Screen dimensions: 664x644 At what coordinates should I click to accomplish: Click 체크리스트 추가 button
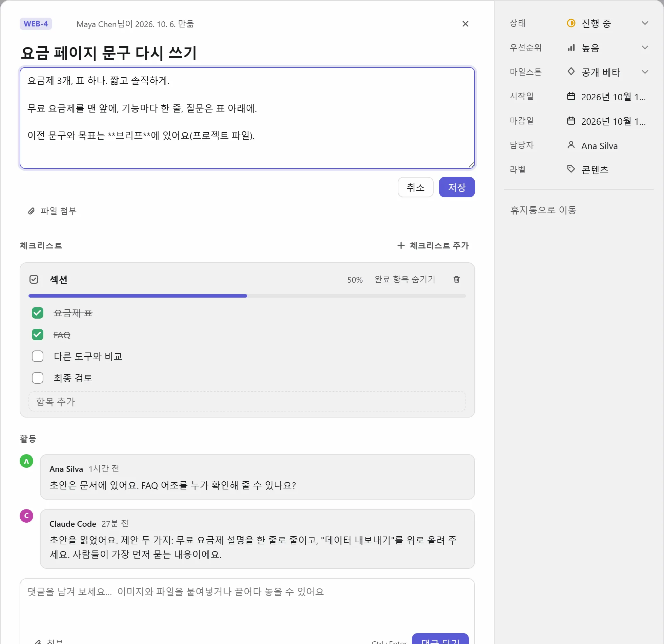tap(433, 245)
